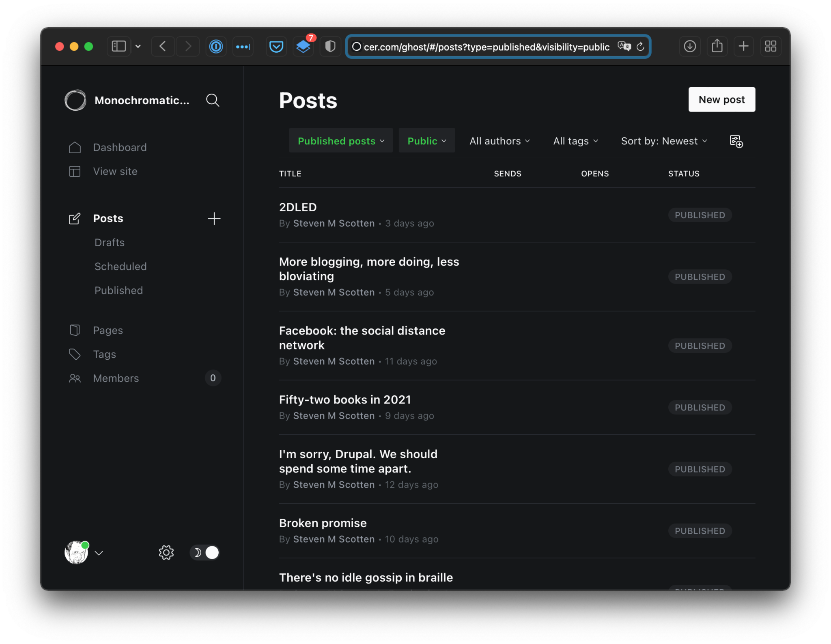
Task: Go back with the browser back arrow
Action: pos(163,46)
